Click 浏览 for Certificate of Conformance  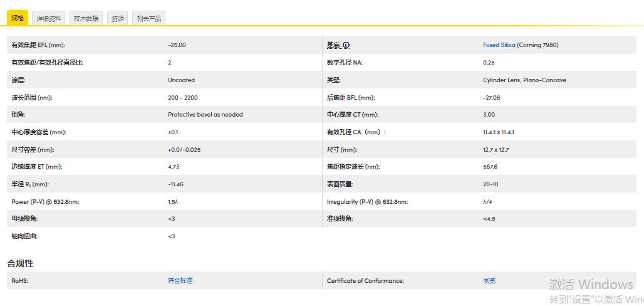(x=489, y=280)
